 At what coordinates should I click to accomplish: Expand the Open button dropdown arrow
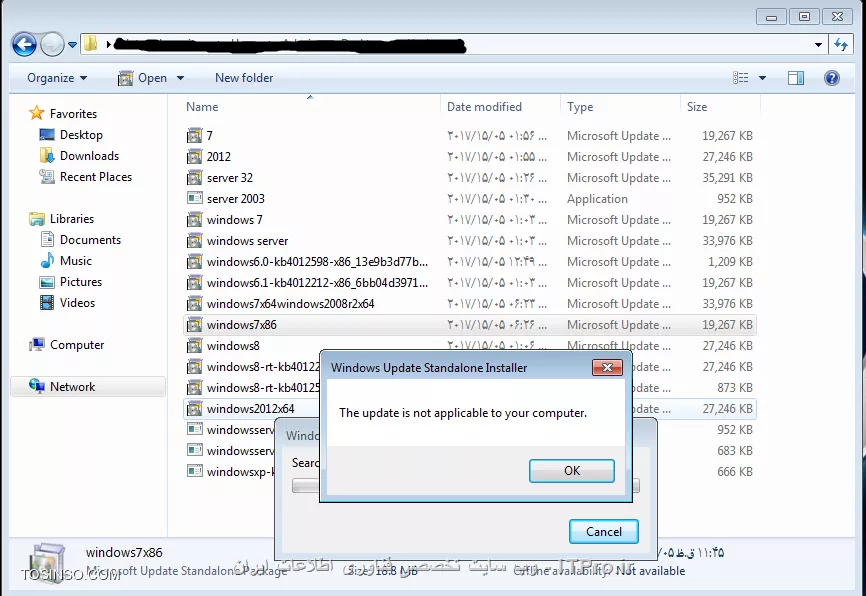tap(180, 78)
